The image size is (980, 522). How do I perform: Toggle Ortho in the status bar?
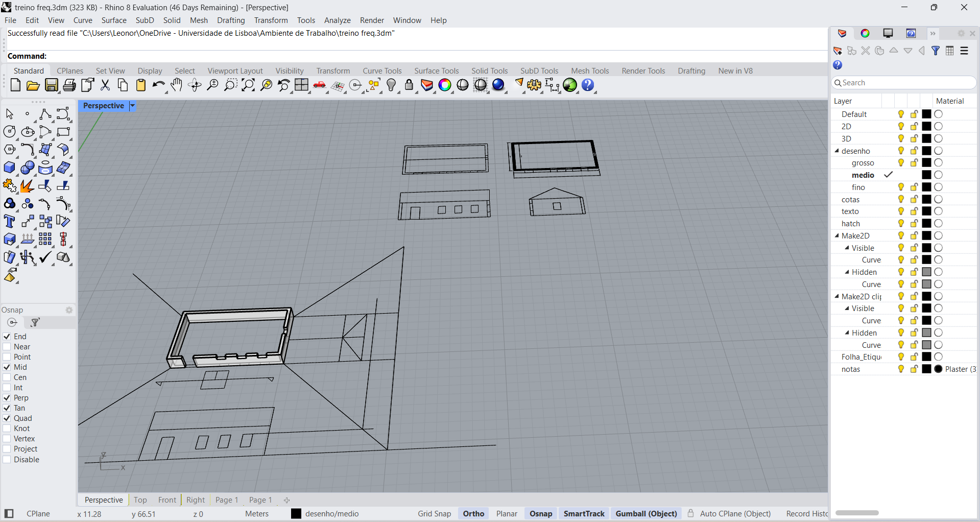pyautogui.click(x=473, y=514)
